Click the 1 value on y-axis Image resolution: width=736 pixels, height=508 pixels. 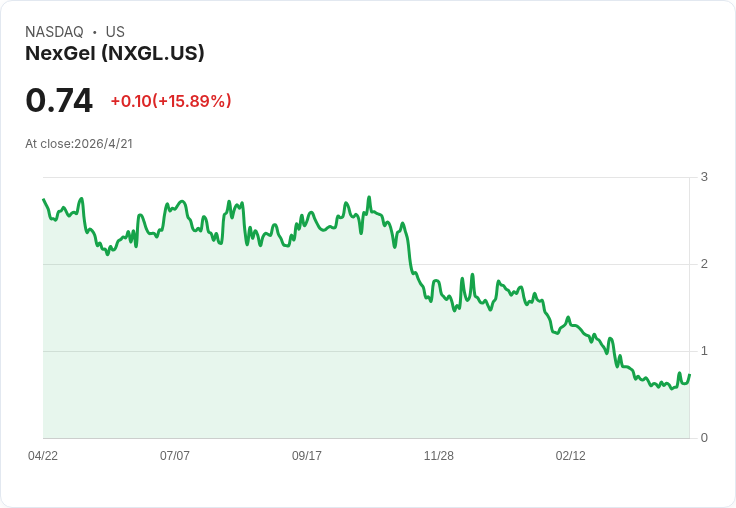point(704,351)
